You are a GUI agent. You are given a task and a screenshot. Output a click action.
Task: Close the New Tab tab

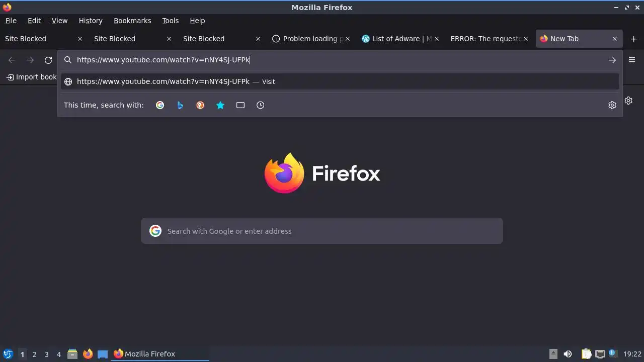615,39
